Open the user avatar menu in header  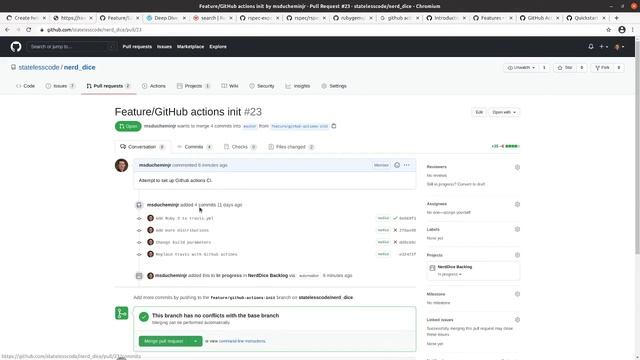click(x=619, y=47)
